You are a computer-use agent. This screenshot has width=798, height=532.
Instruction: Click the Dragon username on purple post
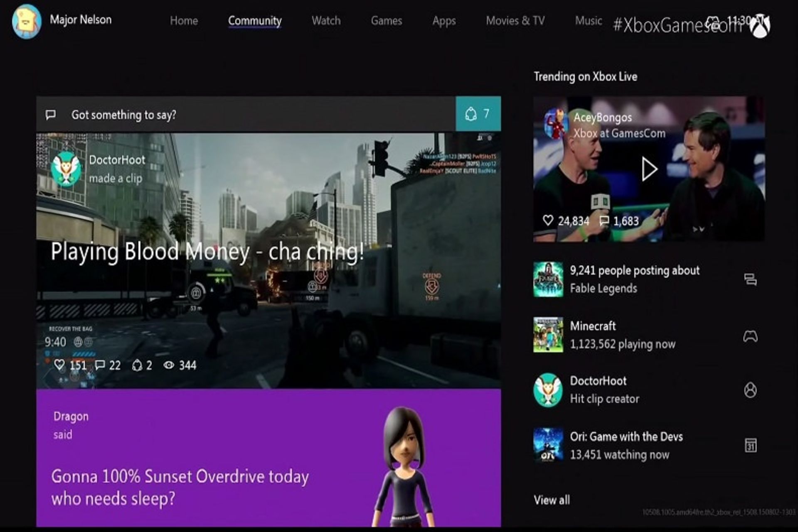tap(71, 417)
